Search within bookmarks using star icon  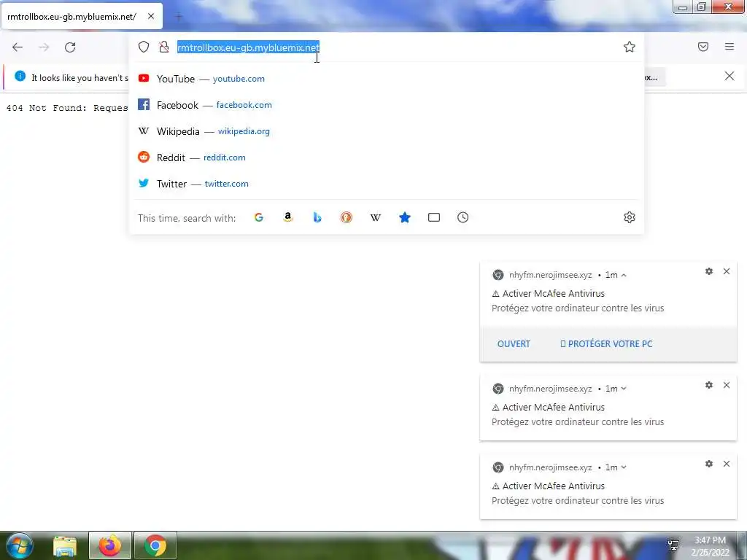coord(404,217)
